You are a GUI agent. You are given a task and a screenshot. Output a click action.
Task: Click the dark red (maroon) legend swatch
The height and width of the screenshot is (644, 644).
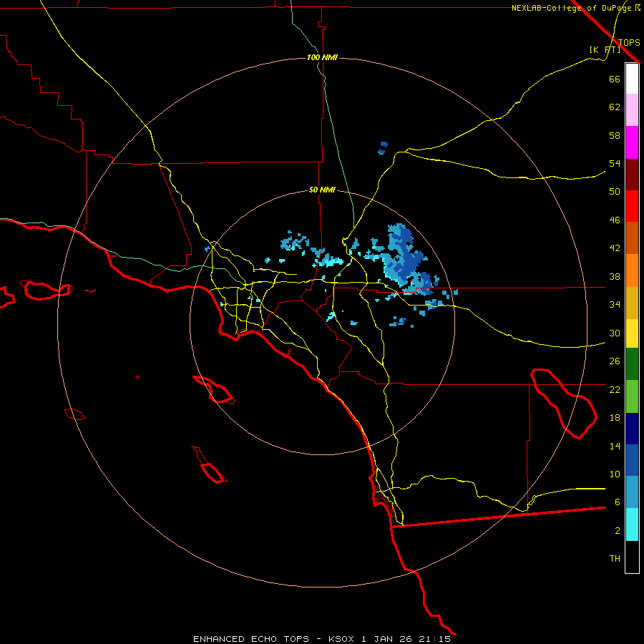[632, 175]
